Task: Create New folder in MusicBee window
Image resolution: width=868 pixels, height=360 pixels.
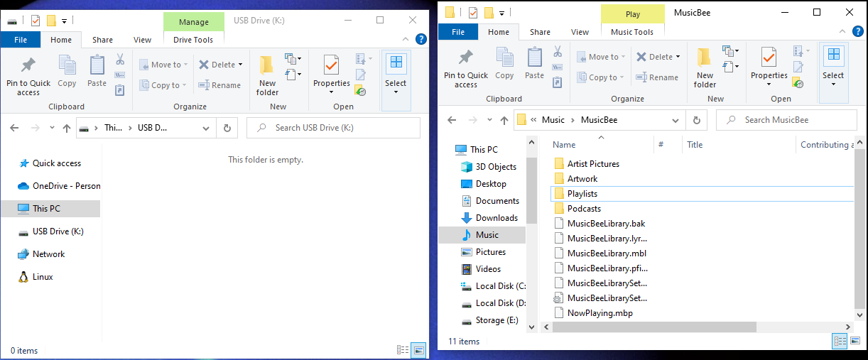Action: (705, 68)
